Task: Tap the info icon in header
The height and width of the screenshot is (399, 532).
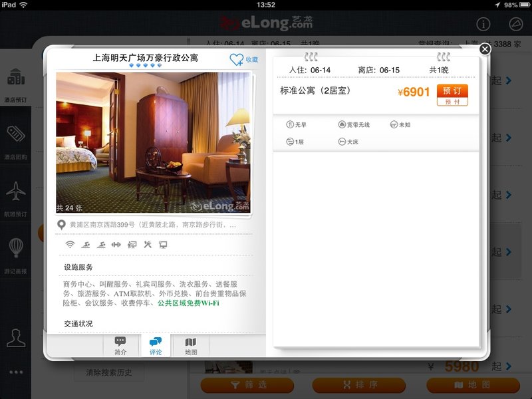Action: (x=483, y=24)
